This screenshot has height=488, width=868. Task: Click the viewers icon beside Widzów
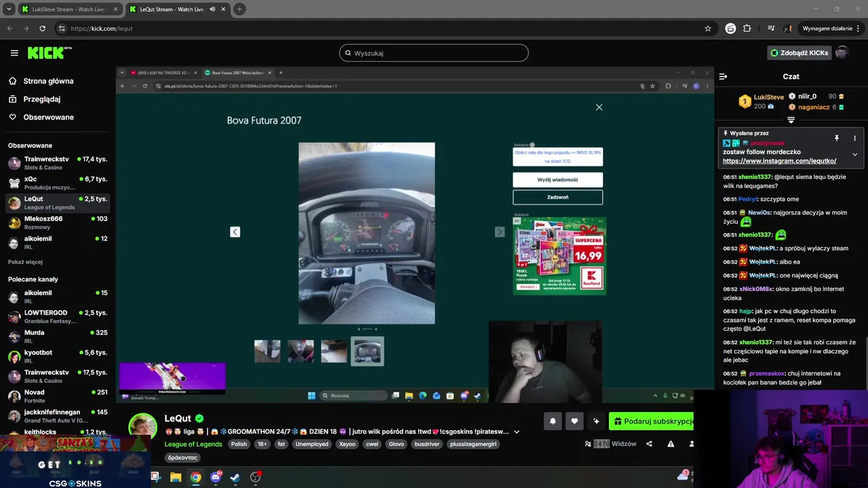pyautogui.click(x=588, y=444)
